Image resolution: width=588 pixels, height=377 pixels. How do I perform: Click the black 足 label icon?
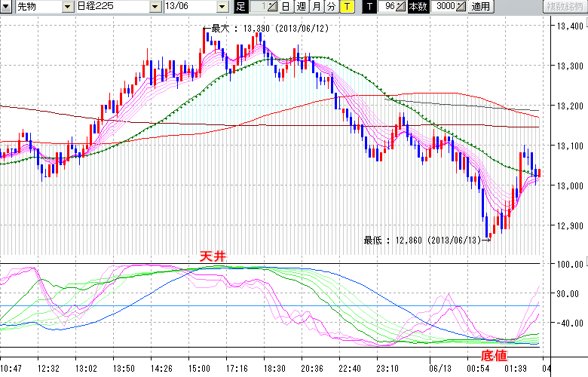pyautogui.click(x=240, y=7)
